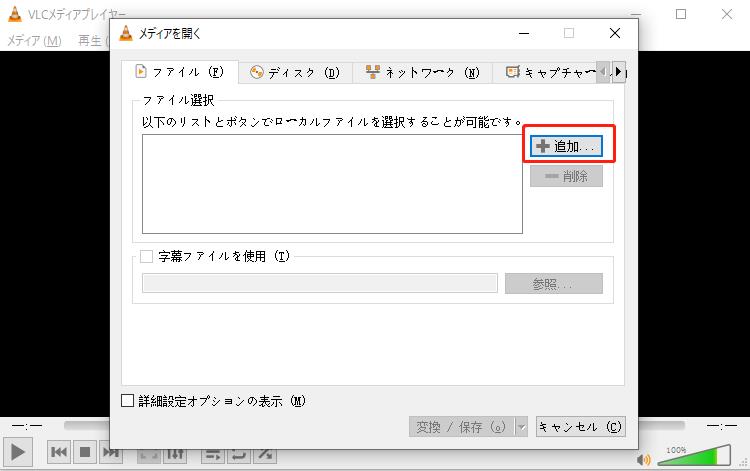Toggle the loop icon in VLC

click(239, 454)
